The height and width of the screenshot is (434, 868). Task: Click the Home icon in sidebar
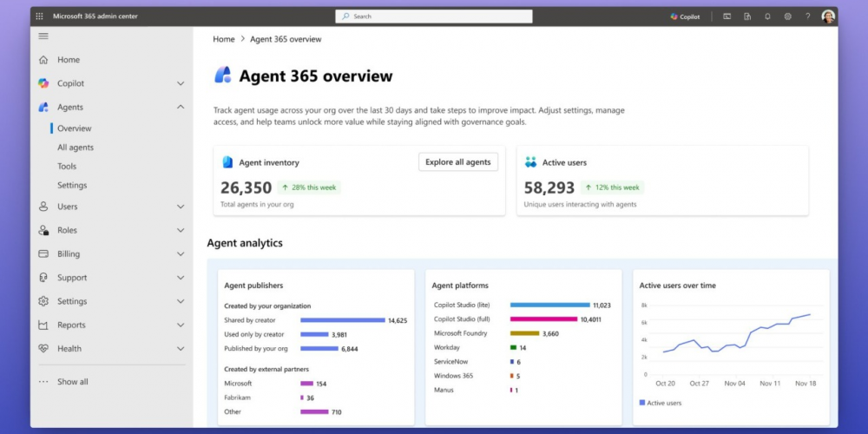point(43,60)
